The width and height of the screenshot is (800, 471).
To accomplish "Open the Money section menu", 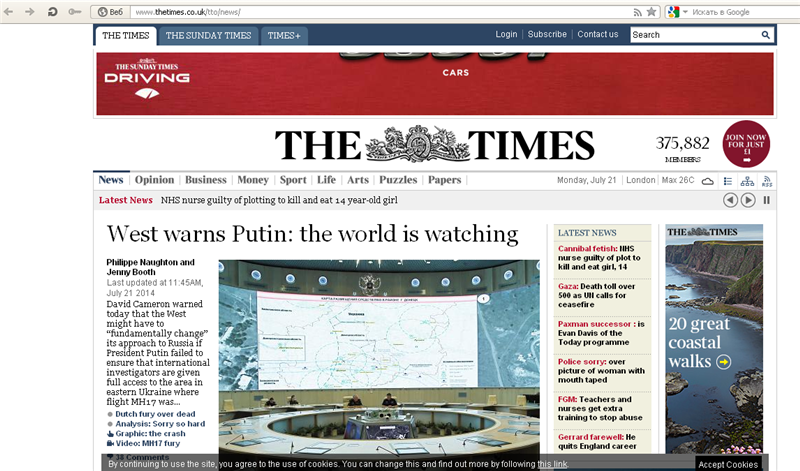I will click(253, 180).
